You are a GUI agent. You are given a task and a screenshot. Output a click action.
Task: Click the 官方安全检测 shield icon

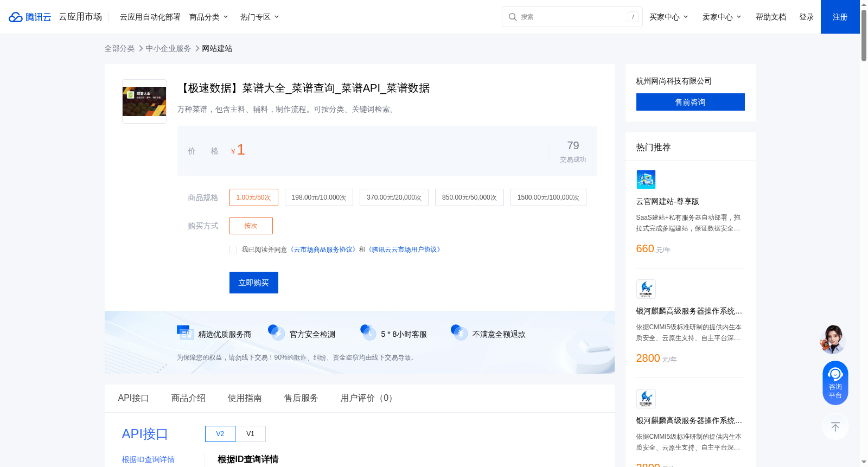click(277, 332)
